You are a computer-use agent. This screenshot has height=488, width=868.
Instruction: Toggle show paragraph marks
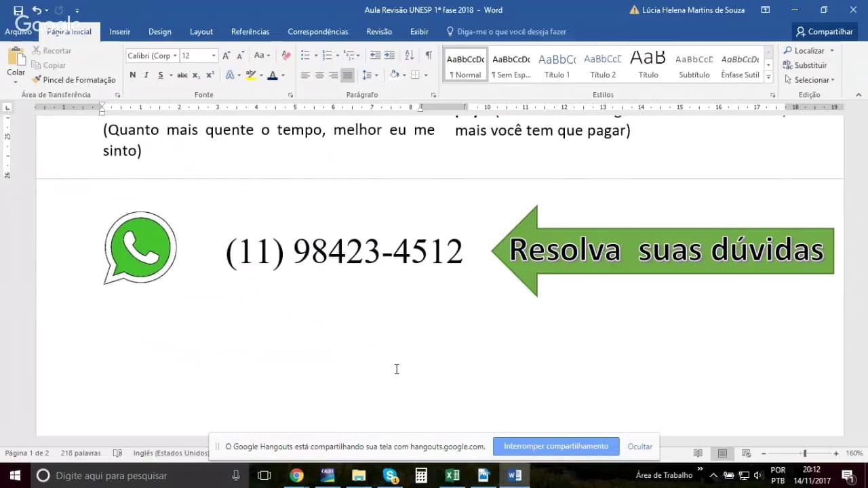click(429, 56)
